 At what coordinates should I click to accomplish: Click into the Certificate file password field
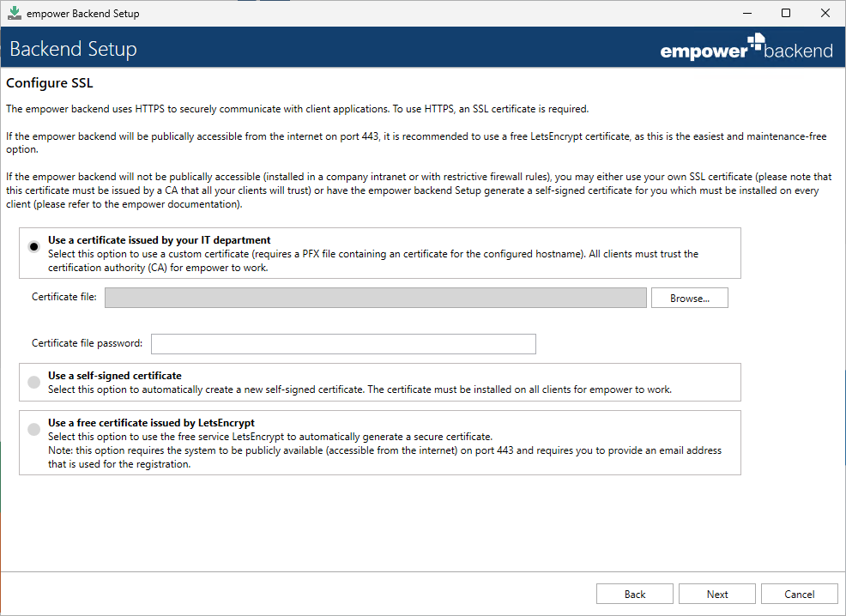pyautogui.click(x=343, y=344)
